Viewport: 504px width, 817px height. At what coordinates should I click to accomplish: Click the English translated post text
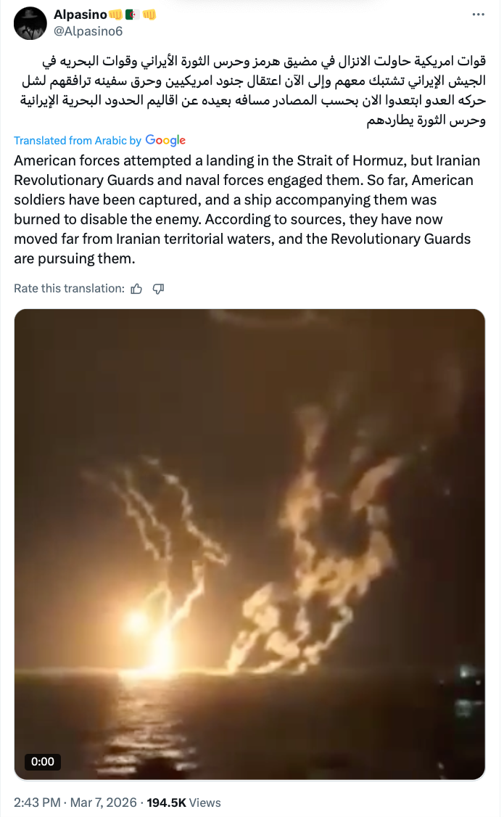(247, 210)
